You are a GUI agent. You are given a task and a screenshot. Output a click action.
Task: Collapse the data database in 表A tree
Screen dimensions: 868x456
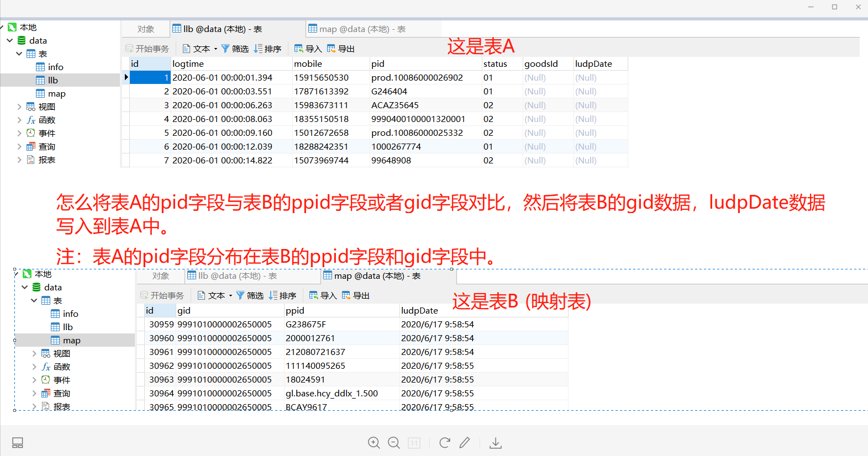coord(10,40)
